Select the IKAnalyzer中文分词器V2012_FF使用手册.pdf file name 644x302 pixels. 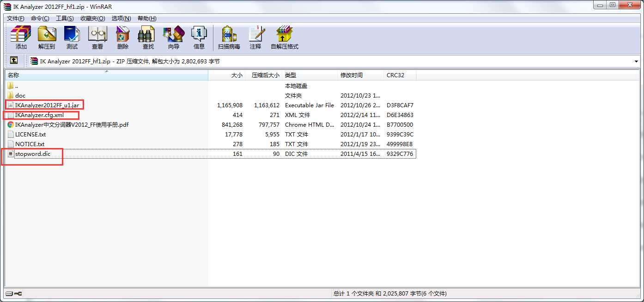click(x=72, y=125)
